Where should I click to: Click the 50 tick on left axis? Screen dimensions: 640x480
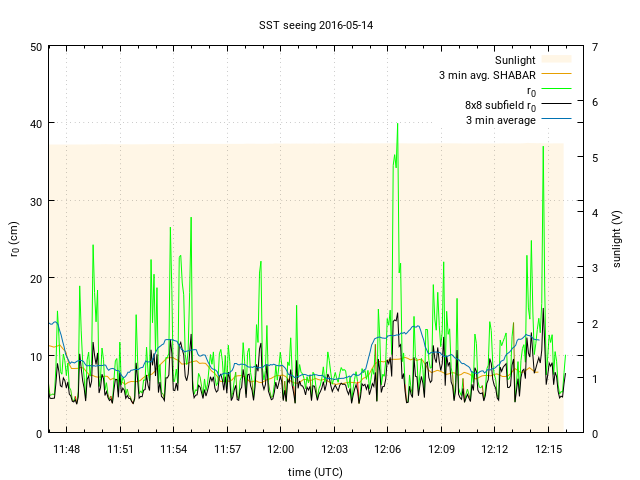coord(36,47)
